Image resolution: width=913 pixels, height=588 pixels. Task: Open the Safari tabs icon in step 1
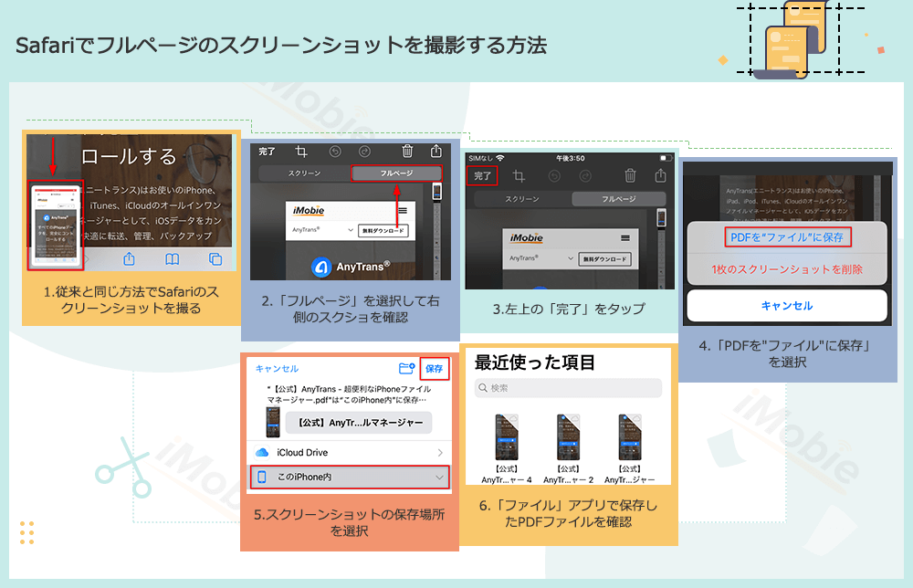pos(215,259)
